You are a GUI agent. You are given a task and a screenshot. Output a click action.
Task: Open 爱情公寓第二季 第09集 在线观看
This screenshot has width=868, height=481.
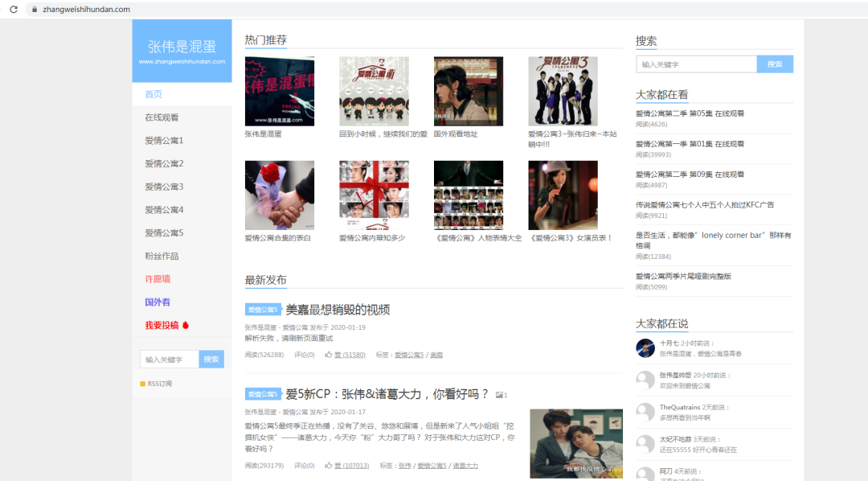point(690,174)
